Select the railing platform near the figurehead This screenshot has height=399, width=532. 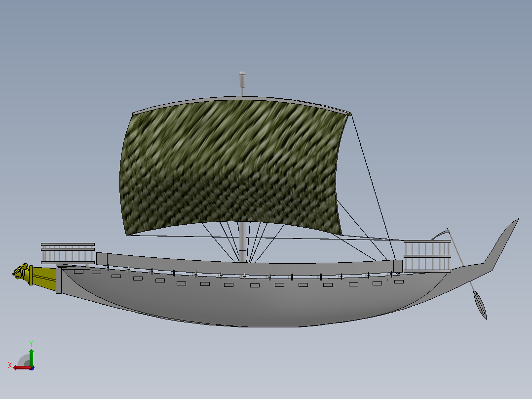click(x=68, y=253)
